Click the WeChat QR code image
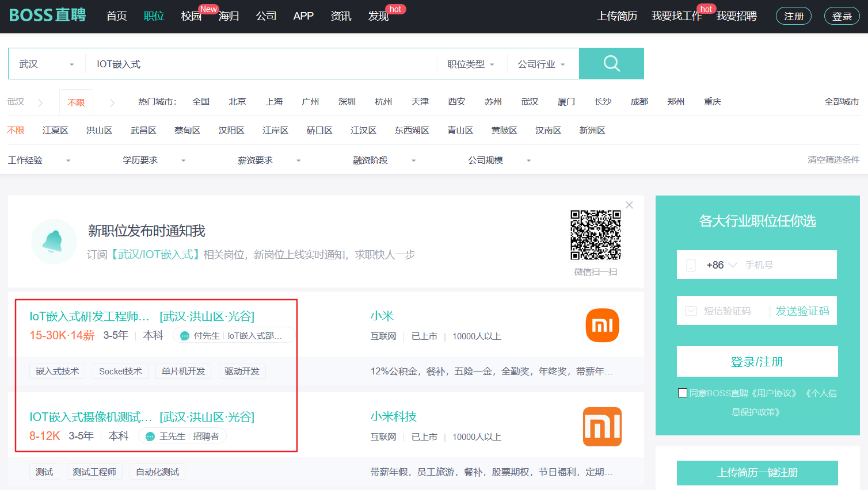868x490 pixels. click(x=596, y=235)
